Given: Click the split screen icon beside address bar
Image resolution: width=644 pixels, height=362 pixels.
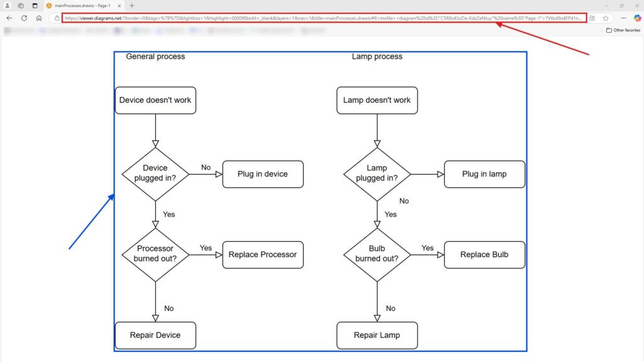Looking at the screenshot, I should [592, 18].
